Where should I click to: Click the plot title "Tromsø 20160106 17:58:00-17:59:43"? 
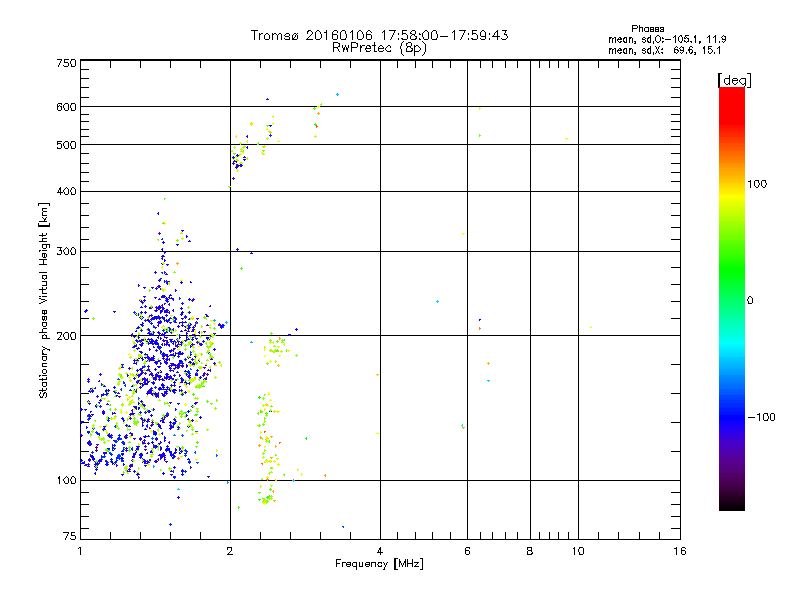pyautogui.click(x=379, y=35)
